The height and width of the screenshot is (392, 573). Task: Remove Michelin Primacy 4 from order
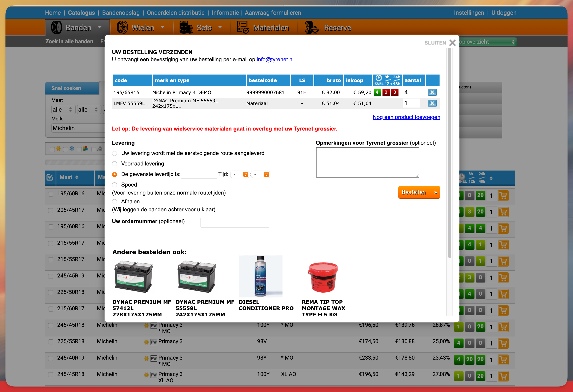point(432,92)
